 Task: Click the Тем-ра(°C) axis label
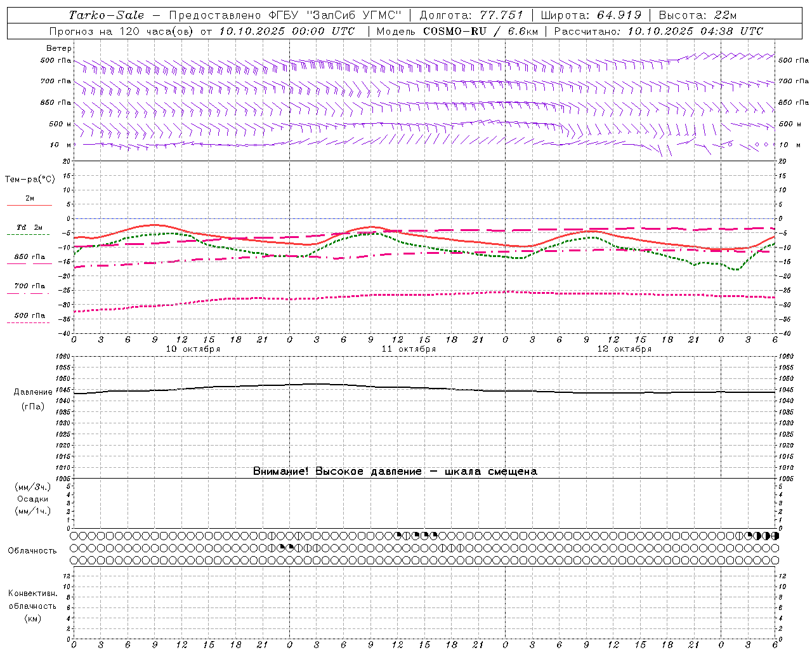pos(30,179)
